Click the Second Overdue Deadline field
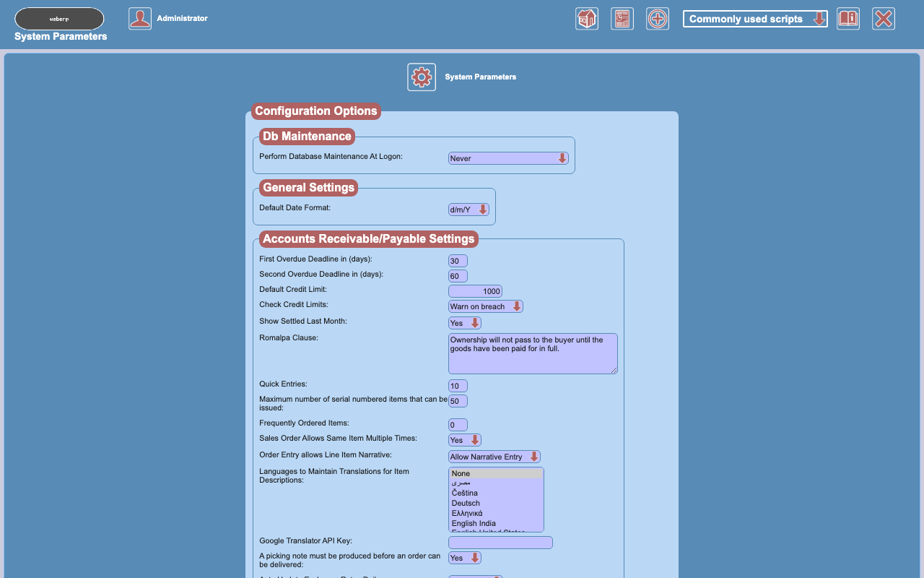924x578 pixels. (458, 276)
